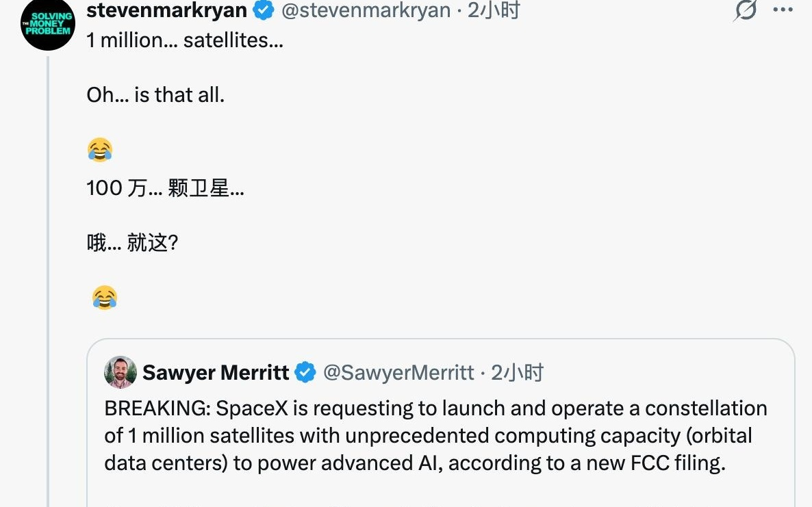Click the verified checkmark beside Sawyer Merritt
The width and height of the screenshot is (812, 507).
pyautogui.click(x=304, y=373)
